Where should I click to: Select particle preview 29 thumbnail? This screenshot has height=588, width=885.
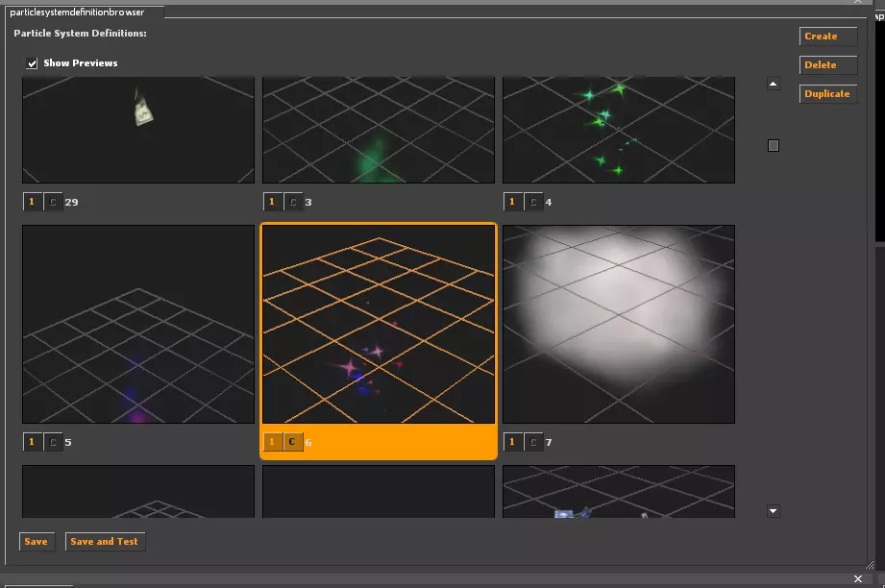pyautogui.click(x=138, y=130)
